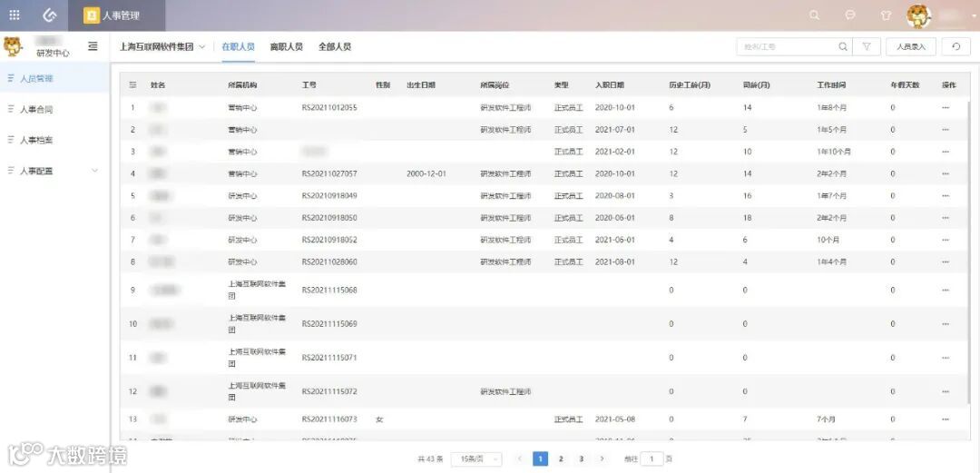
Task: Click the 司龄(月) column header
Action: [x=755, y=85]
